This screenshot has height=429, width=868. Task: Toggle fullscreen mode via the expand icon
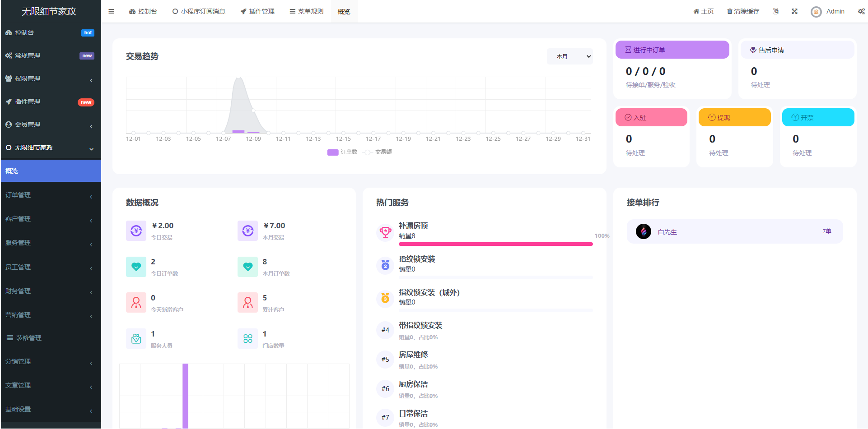(x=794, y=11)
